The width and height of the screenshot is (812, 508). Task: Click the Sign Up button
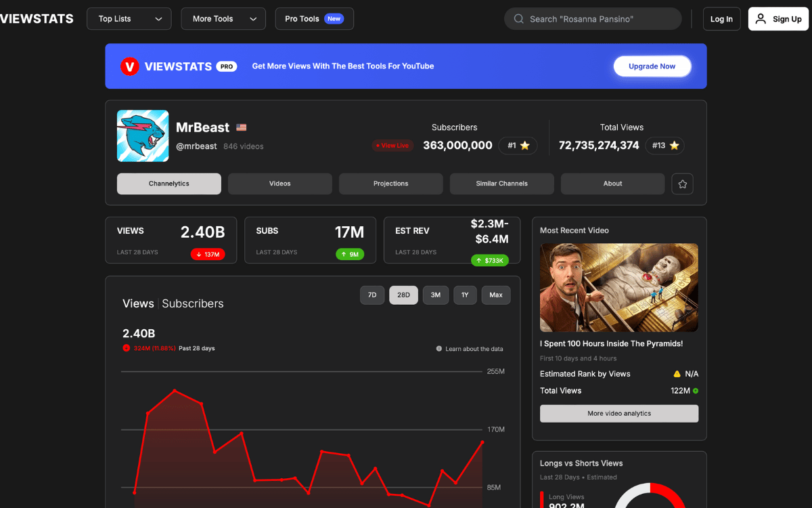pyautogui.click(x=778, y=19)
